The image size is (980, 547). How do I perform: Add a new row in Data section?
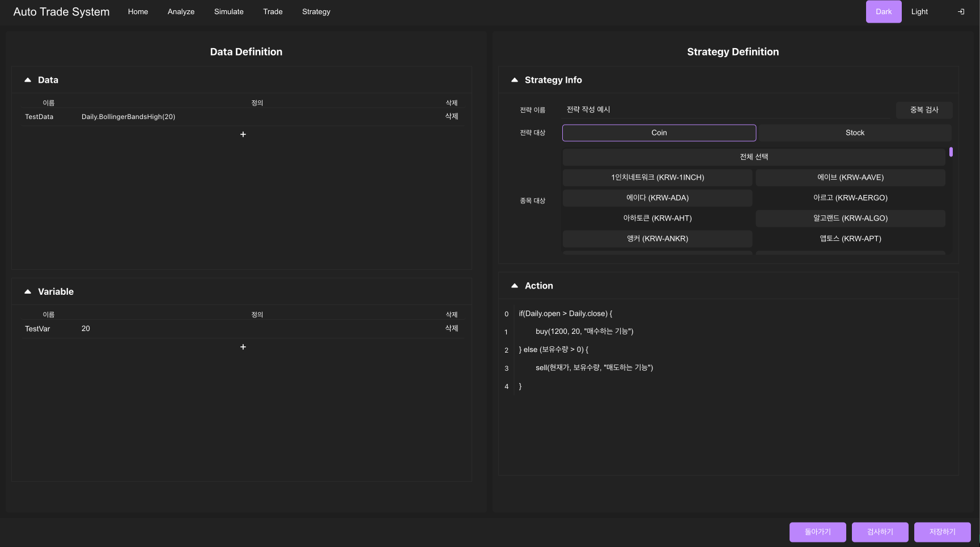coord(243,134)
